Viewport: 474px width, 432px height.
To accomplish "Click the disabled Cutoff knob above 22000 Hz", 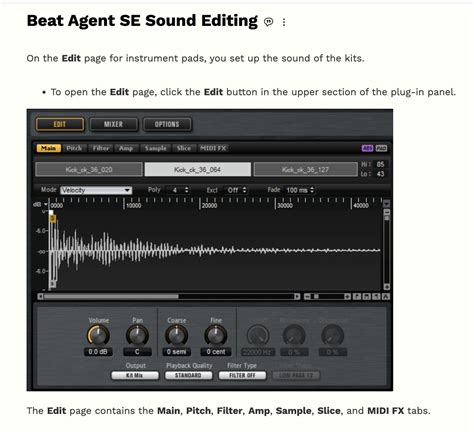I will (258, 335).
